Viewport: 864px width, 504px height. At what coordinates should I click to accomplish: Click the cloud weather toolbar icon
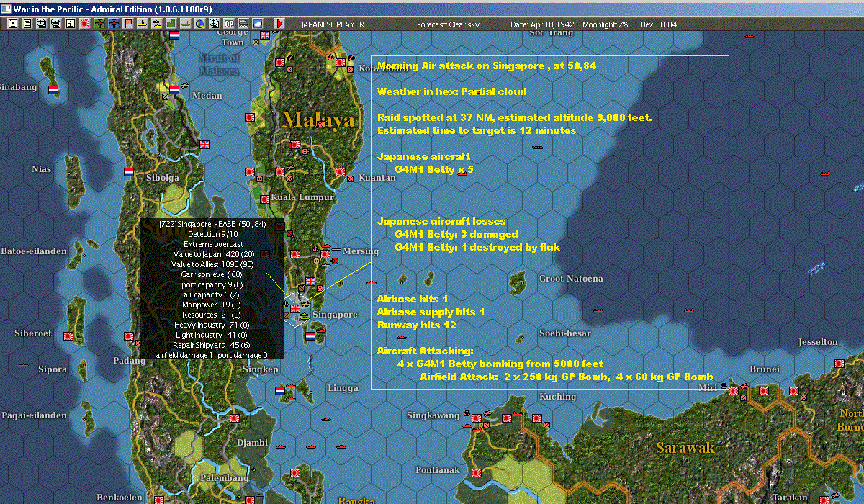[257, 24]
